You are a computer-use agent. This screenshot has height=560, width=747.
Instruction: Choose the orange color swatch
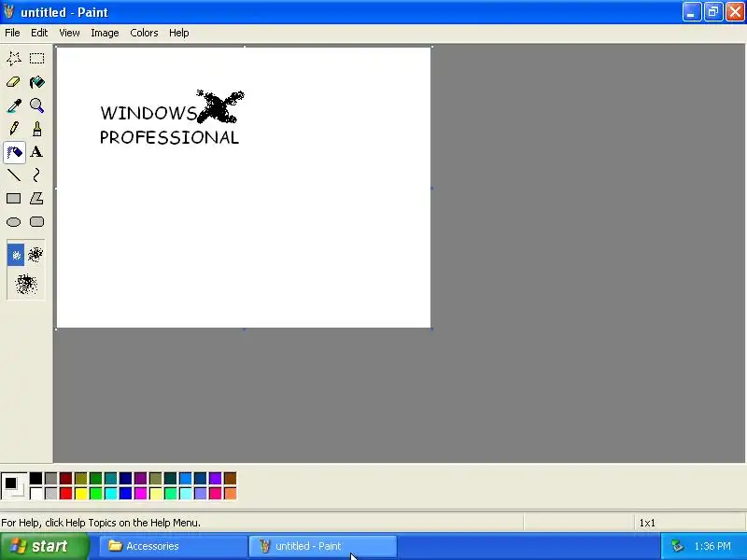[230, 493]
